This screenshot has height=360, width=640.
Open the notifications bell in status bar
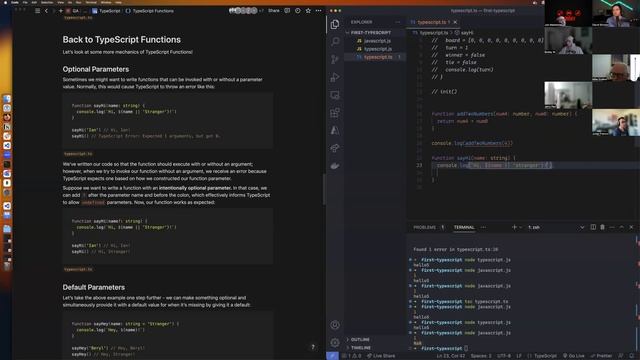point(632,356)
